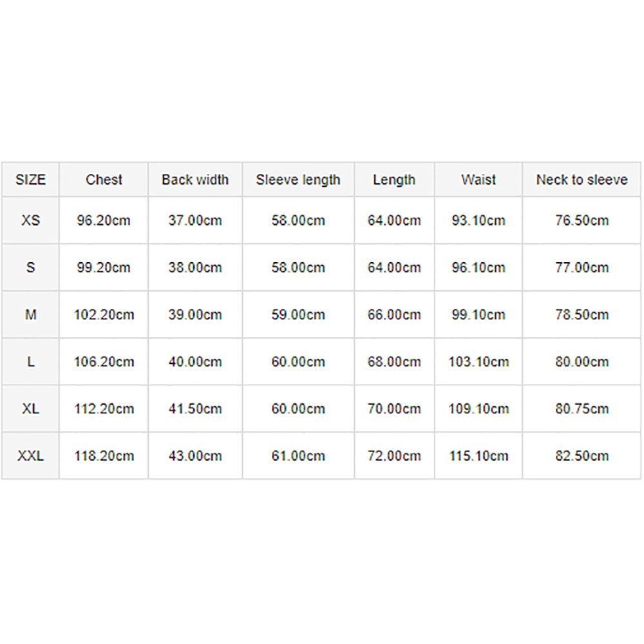Click the S size row label
This screenshot has height=644, width=644.
pos(30,267)
